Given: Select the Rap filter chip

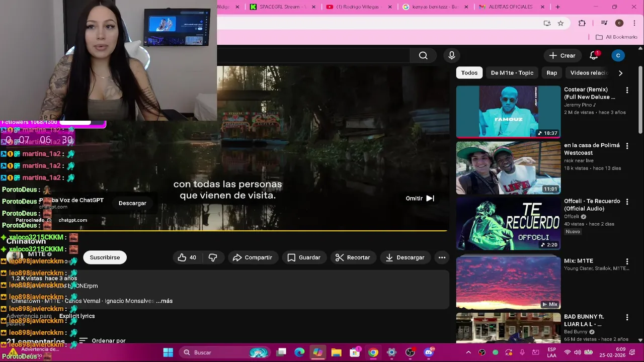Looking at the screenshot, I should pos(552,73).
